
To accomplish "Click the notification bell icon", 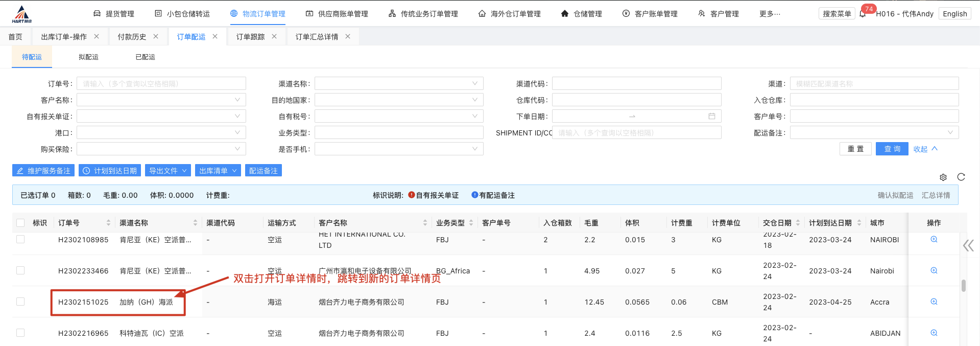I will point(863,14).
